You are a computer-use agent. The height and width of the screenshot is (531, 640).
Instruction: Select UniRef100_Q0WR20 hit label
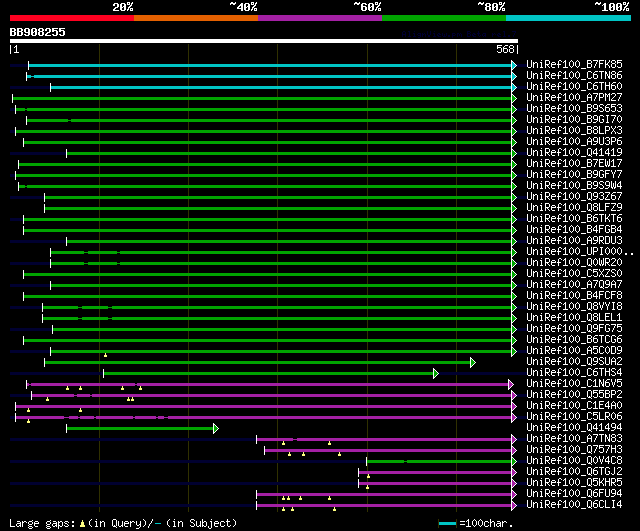[x=574, y=263]
